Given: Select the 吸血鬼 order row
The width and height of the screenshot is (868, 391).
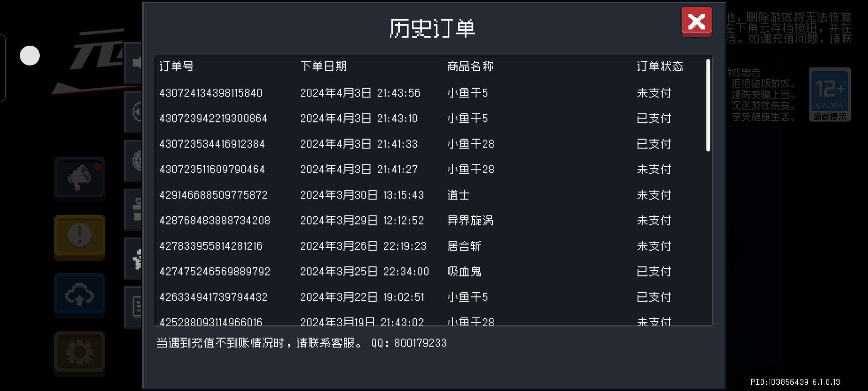Looking at the screenshot, I should [x=464, y=271].
